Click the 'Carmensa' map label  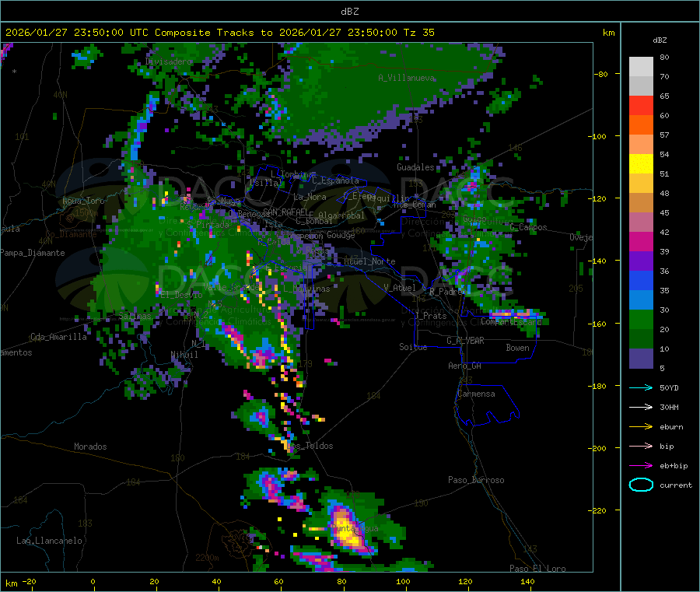pos(476,394)
